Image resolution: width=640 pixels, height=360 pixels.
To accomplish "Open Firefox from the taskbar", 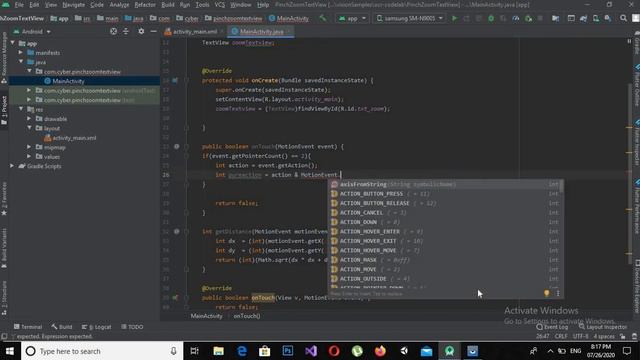I will pos(380,351).
